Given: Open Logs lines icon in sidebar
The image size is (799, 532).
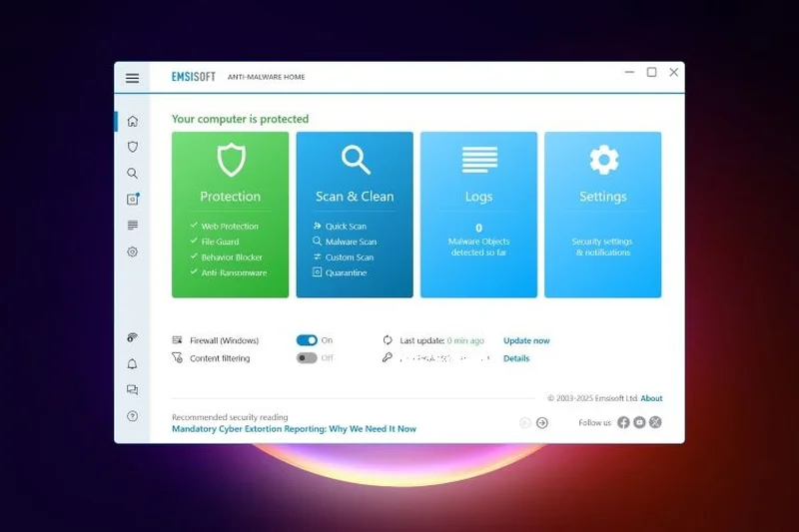Looking at the screenshot, I should (x=133, y=225).
